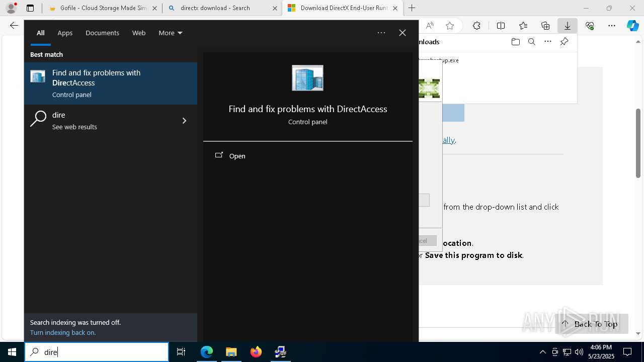Click the page vertical scrollbar thumb
Viewport: 644px width, 362px height.
[638, 143]
